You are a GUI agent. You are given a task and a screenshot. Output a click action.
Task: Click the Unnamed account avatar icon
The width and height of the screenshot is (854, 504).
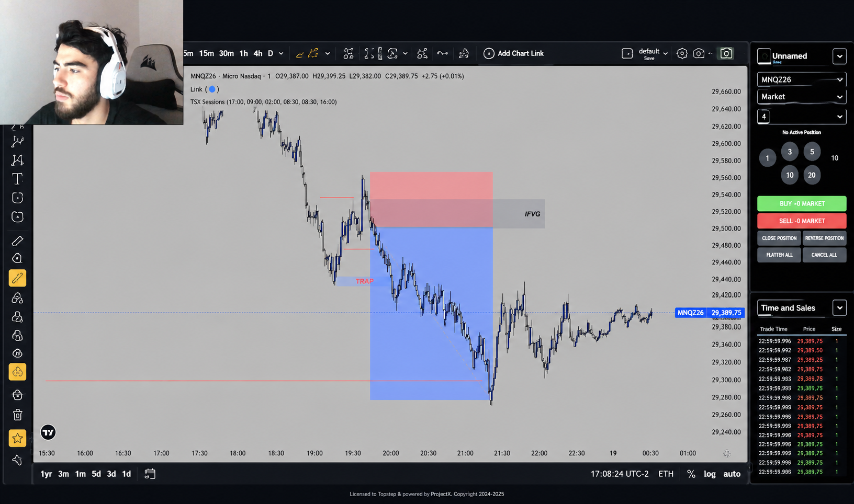pos(764,55)
